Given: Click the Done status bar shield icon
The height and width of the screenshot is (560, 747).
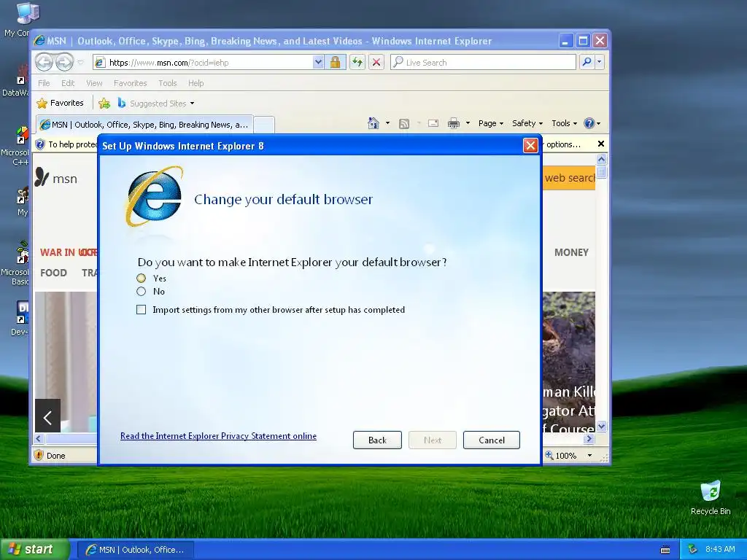Looking at the screenshot, I should (39, 455).
